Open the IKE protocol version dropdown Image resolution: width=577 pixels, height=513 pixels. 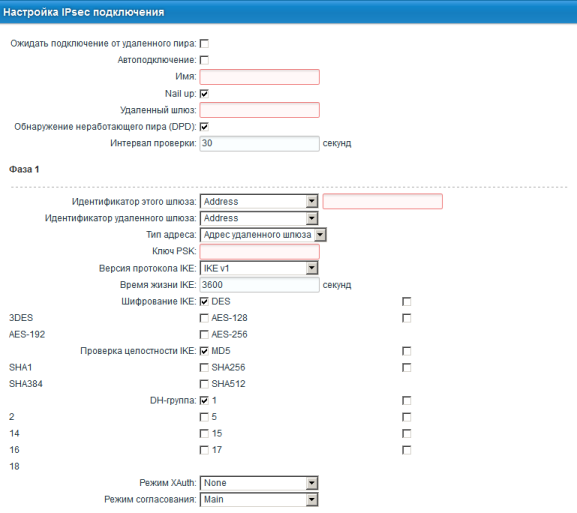point(259,268)
